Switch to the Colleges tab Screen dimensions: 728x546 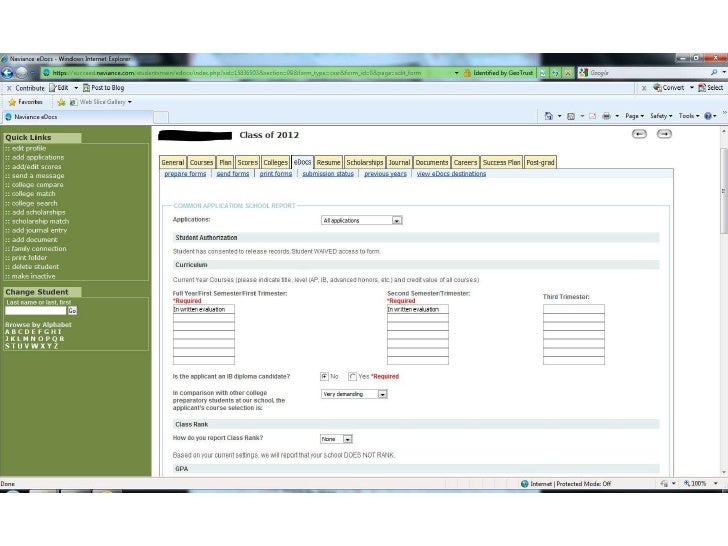pos(276,162)
